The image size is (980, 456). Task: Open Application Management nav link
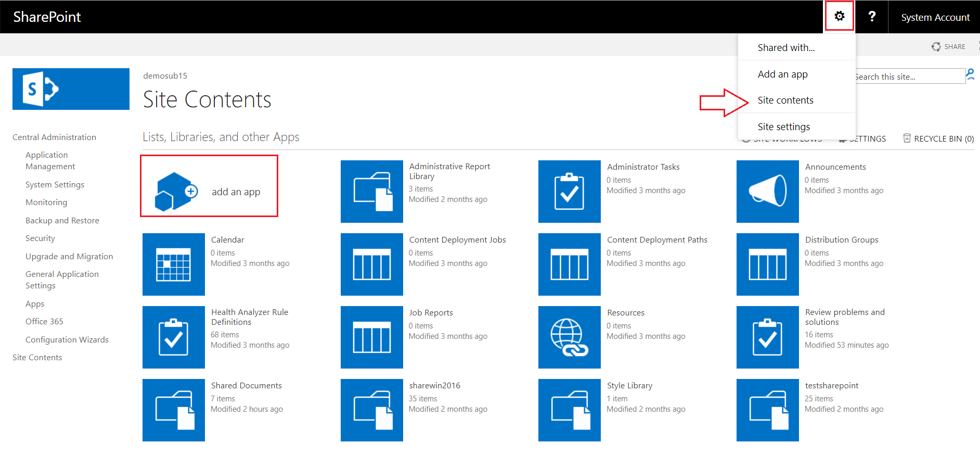[x=50, y=160]
